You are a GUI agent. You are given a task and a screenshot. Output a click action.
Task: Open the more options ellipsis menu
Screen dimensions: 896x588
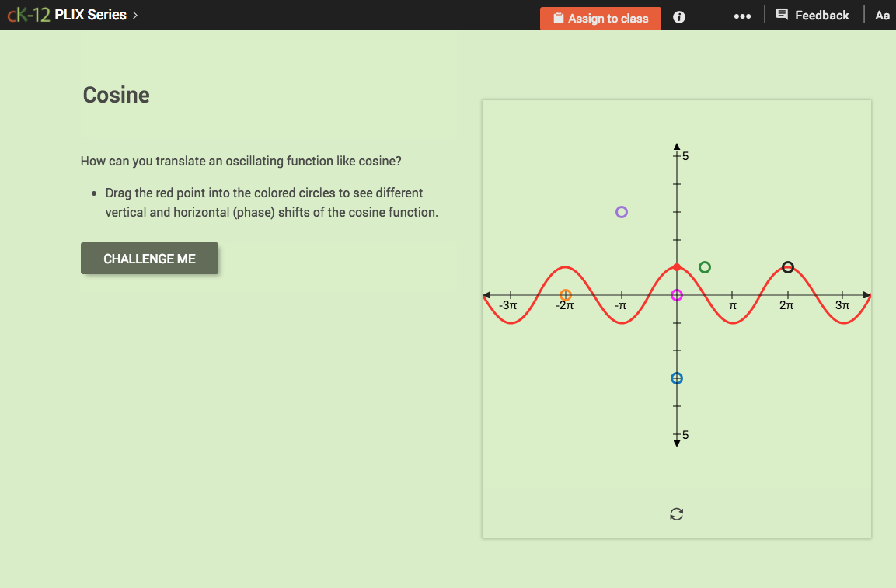click(742, 16)
